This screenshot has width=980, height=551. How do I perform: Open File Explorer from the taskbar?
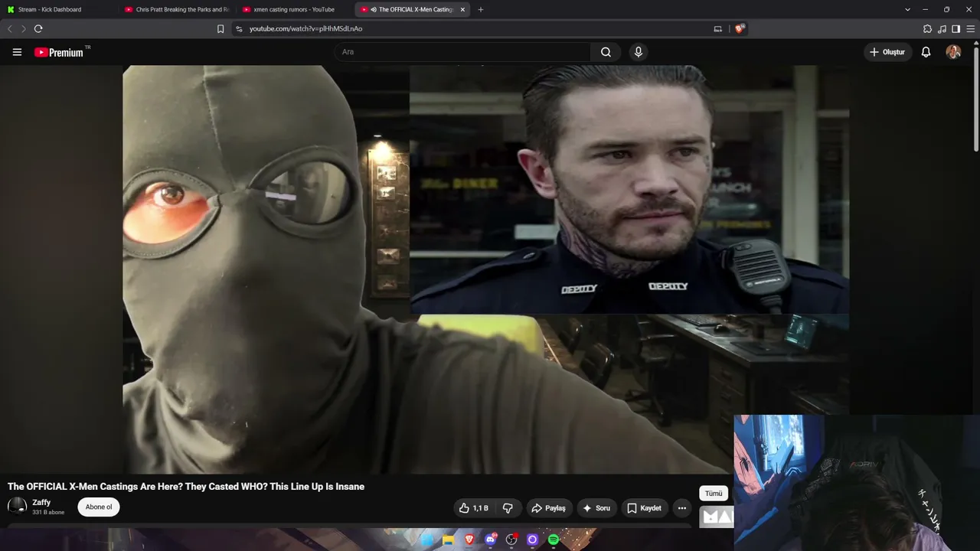449,540
